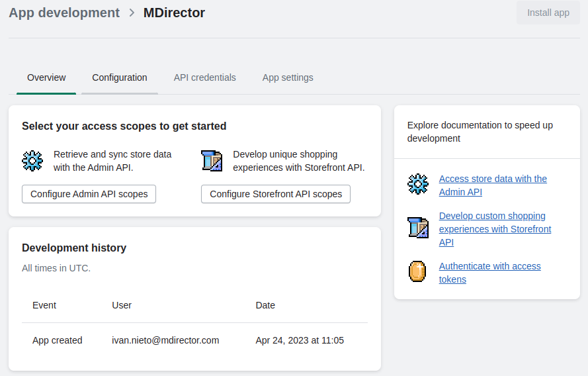Image resolution: width=588 pixels, height=376 pixels.
Task: Click the gear icon beside Admin API documentation link
Action: (x=418, y=185)
